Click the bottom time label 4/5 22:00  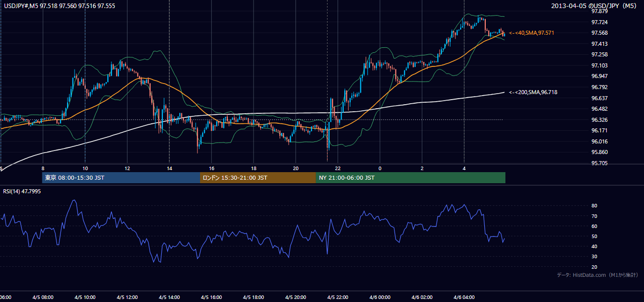(x=338, y=297)
